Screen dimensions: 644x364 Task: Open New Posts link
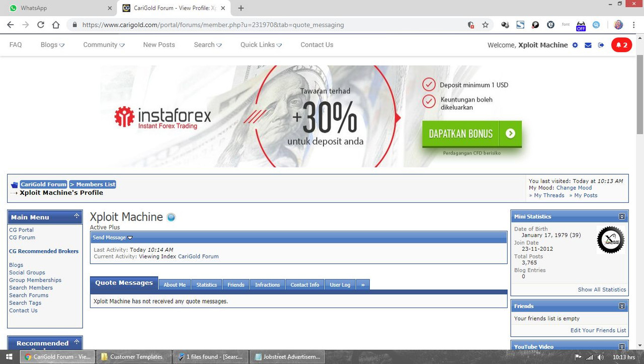pyautogui.click(x=159, y=45)
